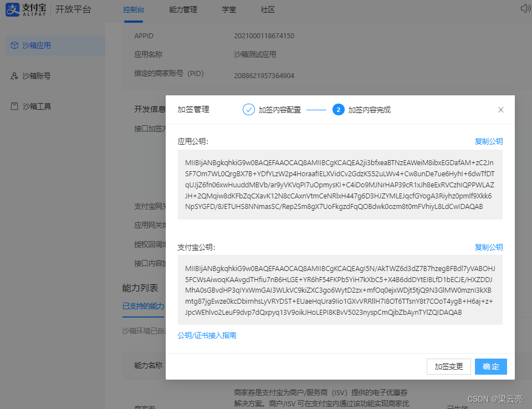Screen dimensions: 532x409
Task: Click the APPID label
Action: click(144, 35)
